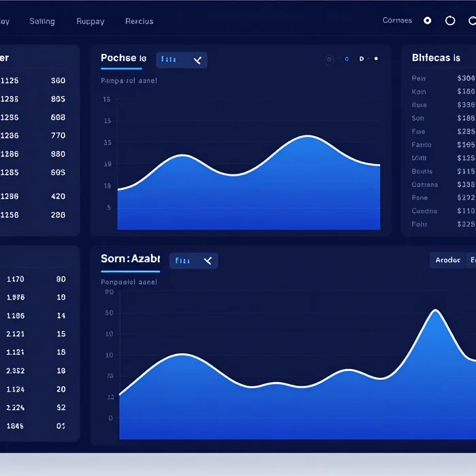This screenshot has width=476, height=476.
Task: Click the 770 value in upper left table
Action: 58,136
